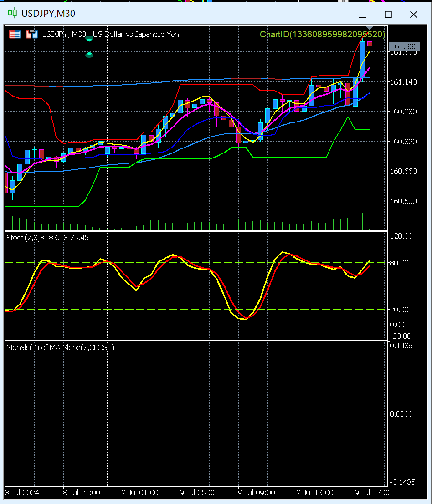The image size is (432, 504).
Task: Click the 0.0000 MA Slope scale value
Action: point(401,414)
